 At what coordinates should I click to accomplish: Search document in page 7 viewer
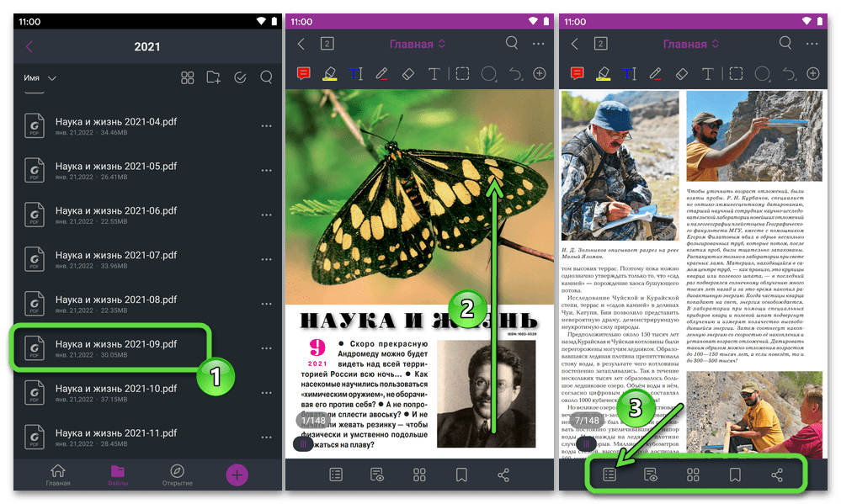[785, 43]
